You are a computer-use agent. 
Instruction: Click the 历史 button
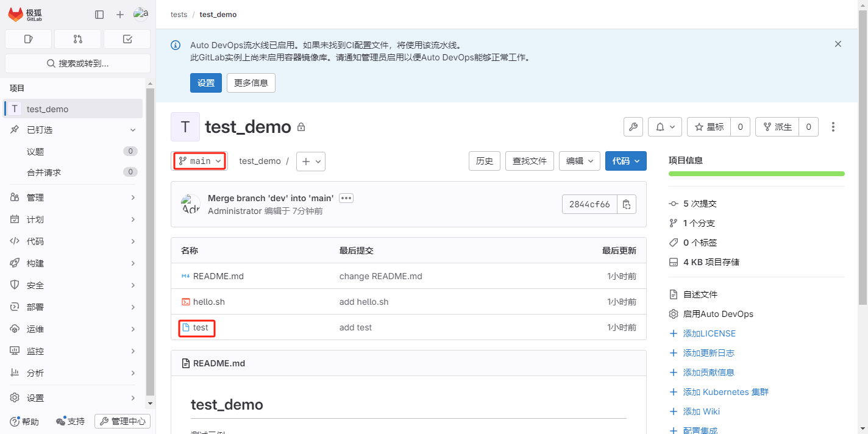[485, 161]
